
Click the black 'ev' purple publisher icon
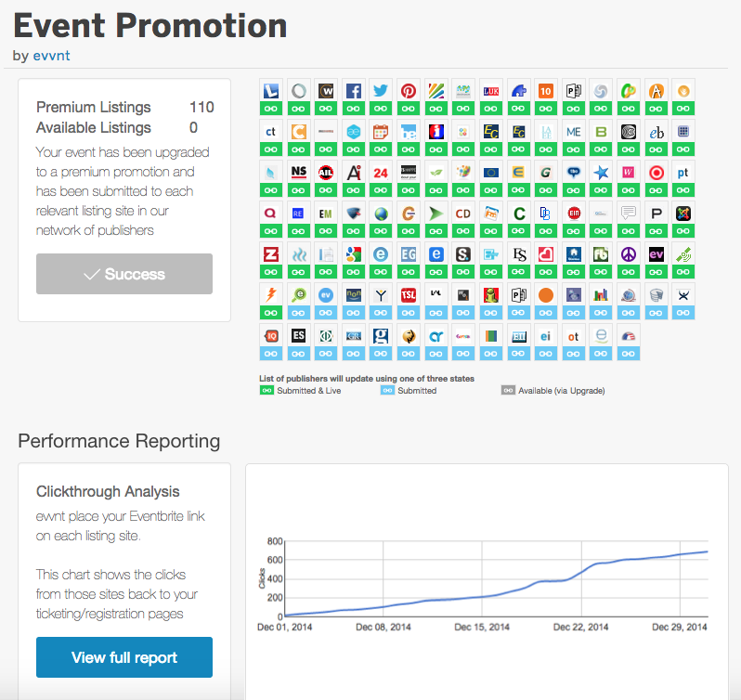click(x=656, y=254)
